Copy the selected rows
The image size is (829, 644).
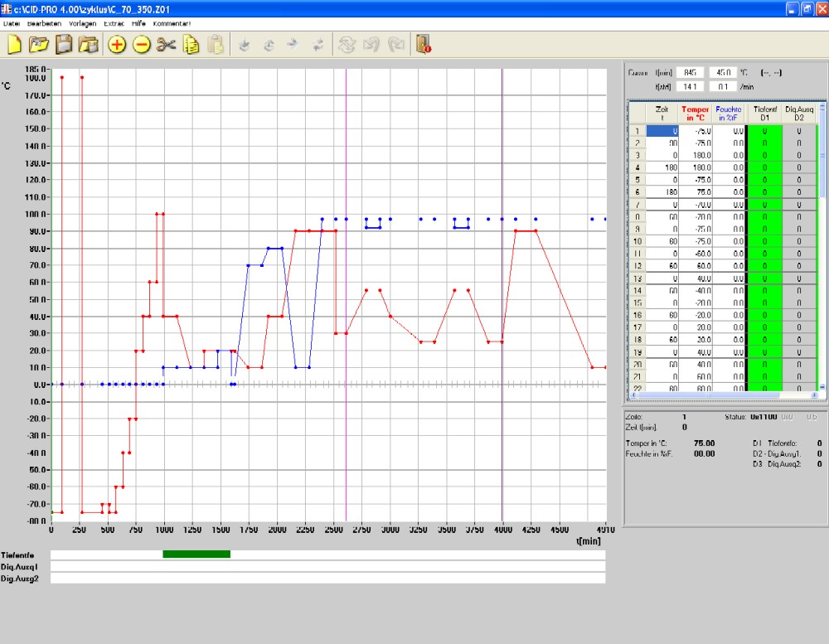tap(191, 45)
